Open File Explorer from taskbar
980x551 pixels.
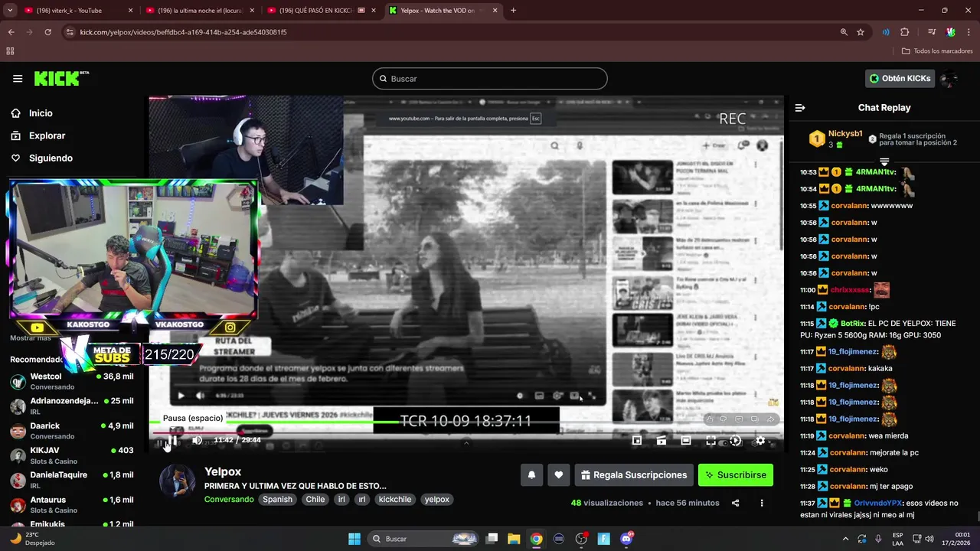514,539
